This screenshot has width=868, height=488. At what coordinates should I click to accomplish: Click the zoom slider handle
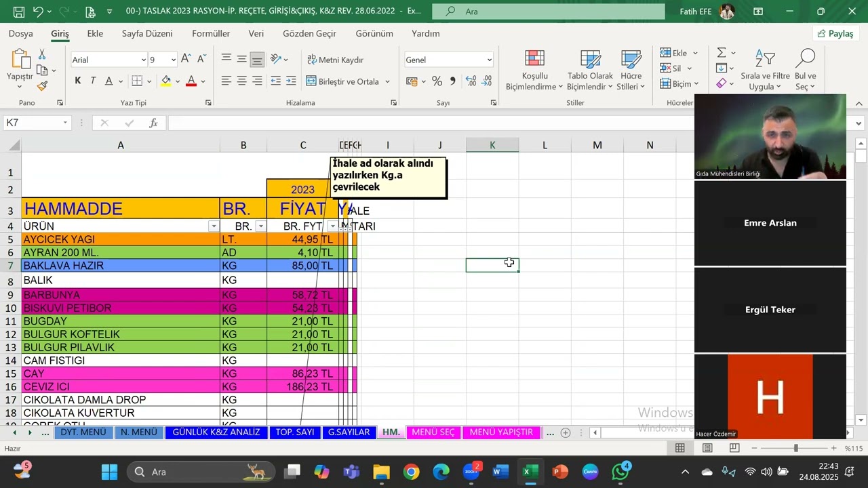pos(795,448)
